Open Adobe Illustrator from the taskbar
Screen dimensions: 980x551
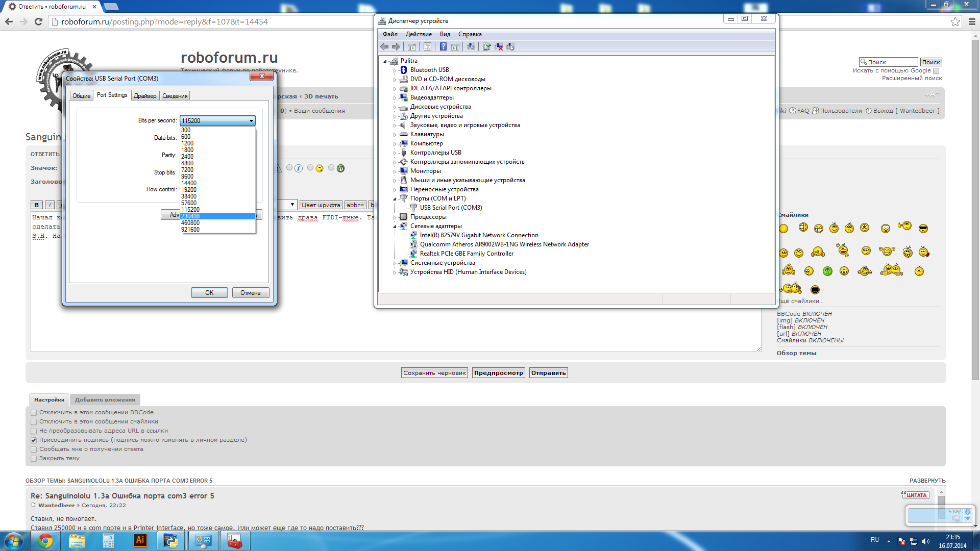click(140, 540)
